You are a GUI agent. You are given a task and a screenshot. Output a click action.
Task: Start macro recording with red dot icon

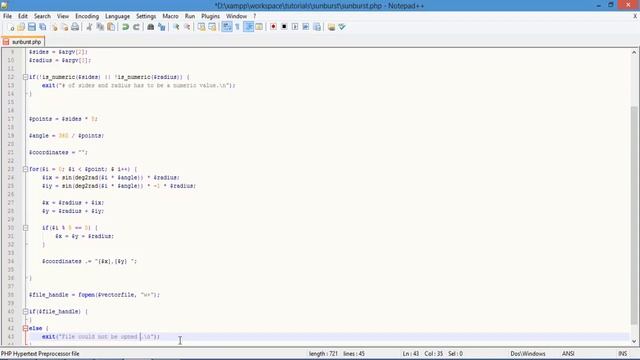(273, 27)
